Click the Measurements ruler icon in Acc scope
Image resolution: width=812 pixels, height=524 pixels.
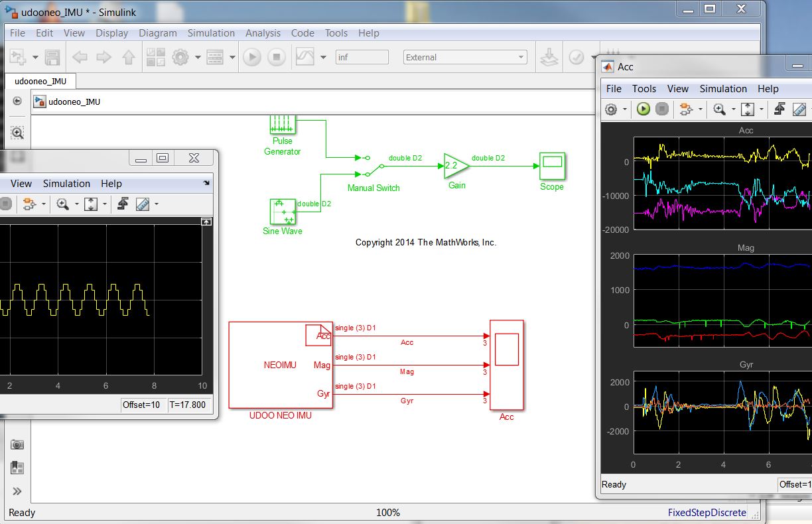point(799,109)
